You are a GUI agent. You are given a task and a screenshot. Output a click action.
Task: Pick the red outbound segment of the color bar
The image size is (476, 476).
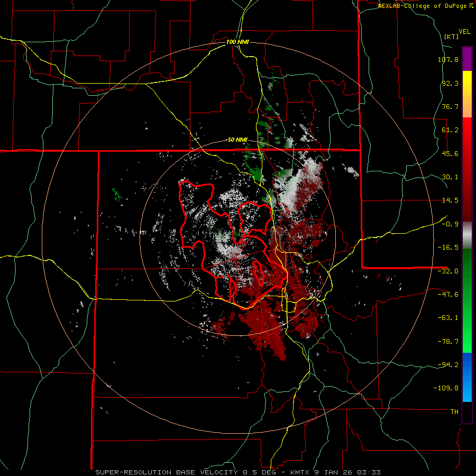[467, 169]
